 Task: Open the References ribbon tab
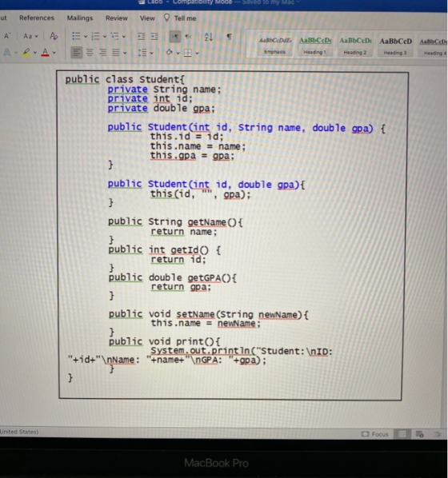[x=37, y=18]
